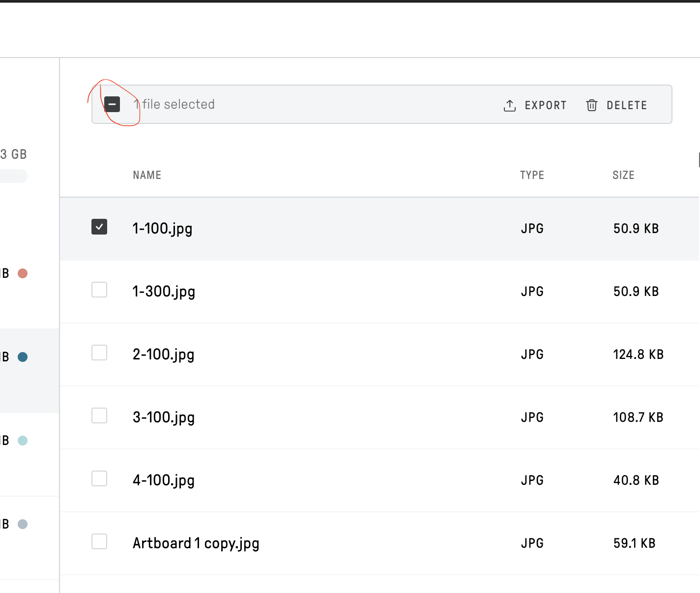Select the 1-300.jpg checkbox
Image resolution: width=700 pixels, height=593 pixels.
click(x=99, y=290)
